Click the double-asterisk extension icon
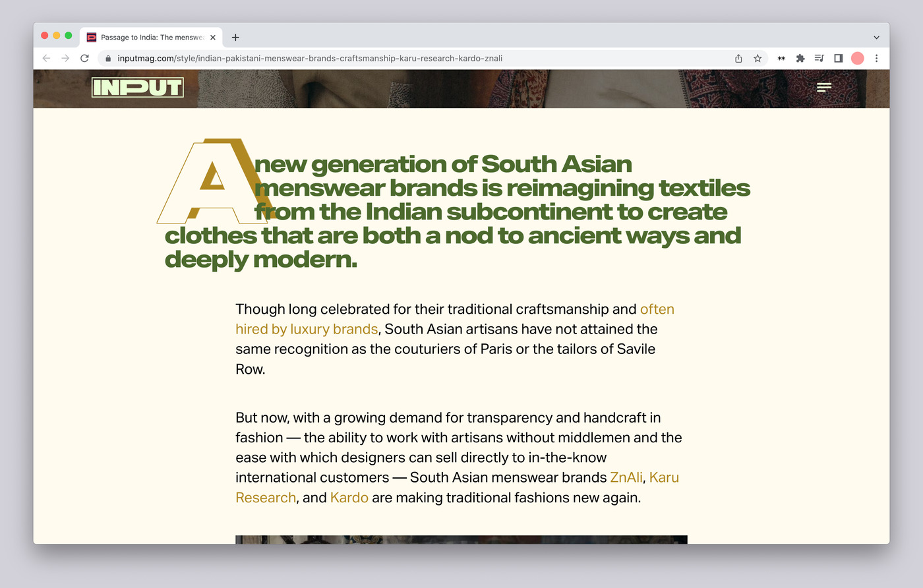 781,58
